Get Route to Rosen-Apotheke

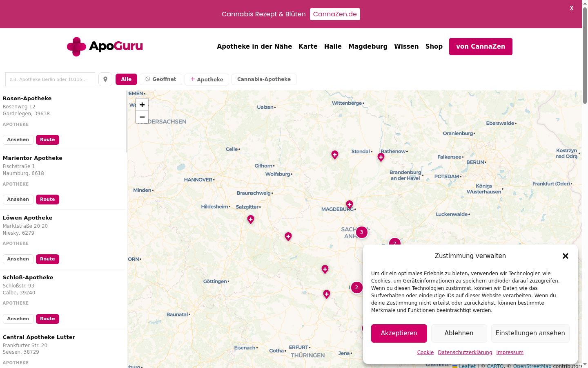[x=47, y=140]
